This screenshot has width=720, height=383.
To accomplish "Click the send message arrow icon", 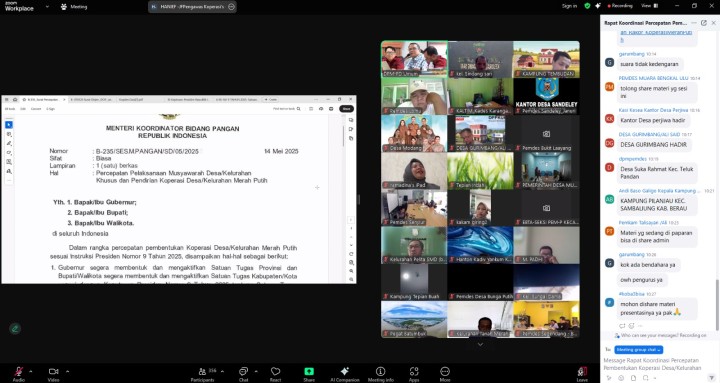I will click(712, 377).
